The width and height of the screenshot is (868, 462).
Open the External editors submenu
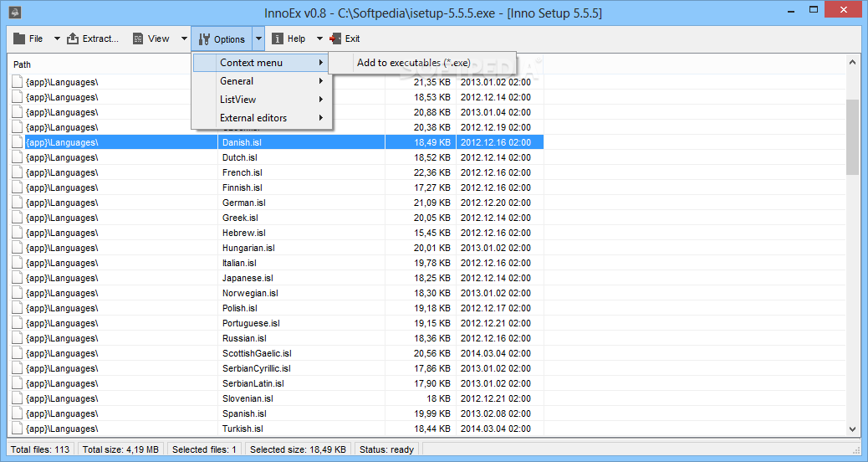point(261,117)
